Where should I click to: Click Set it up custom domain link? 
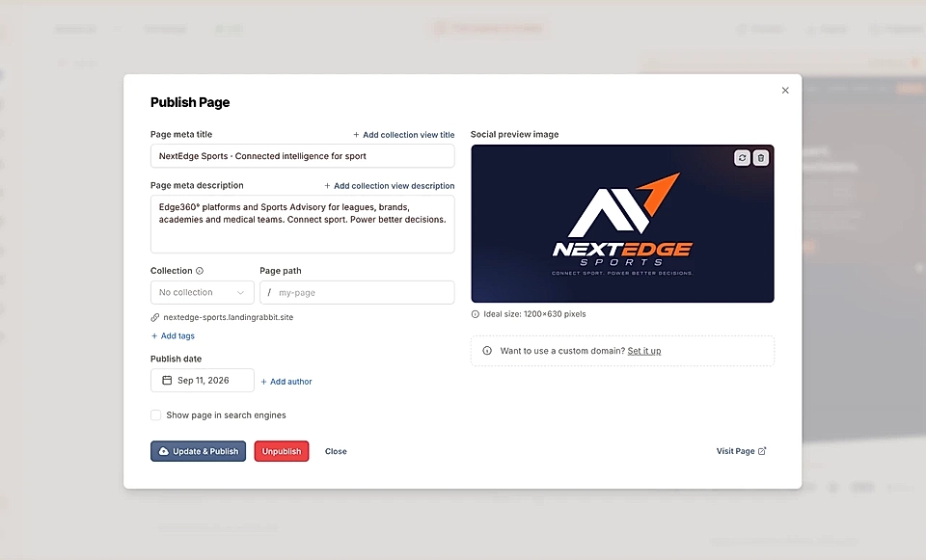[x=644, y=351]
